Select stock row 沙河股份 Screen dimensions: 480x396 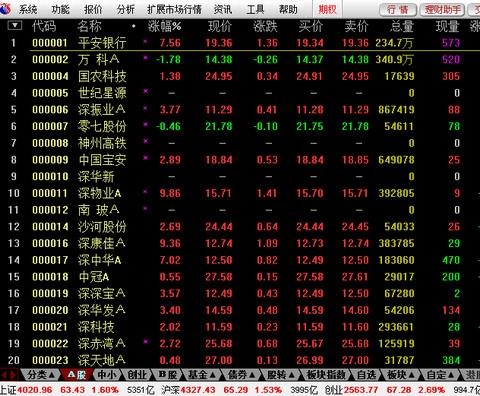[x=240, y=227]
